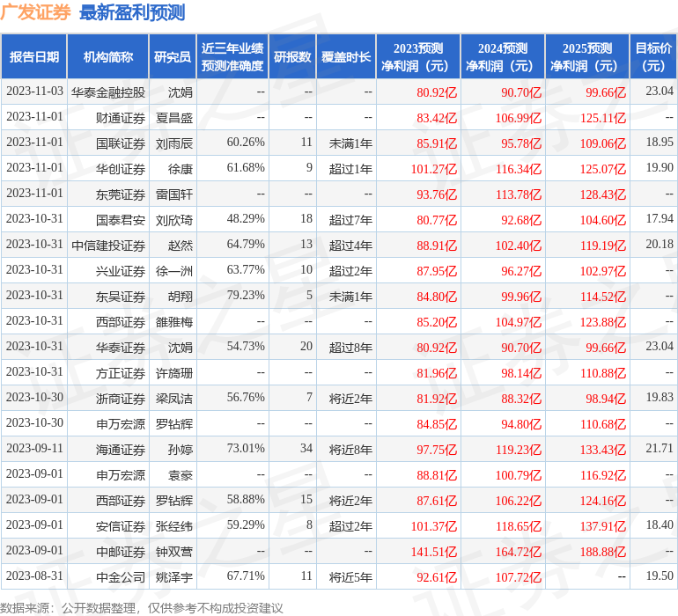Image resolution: width=678 pixels, height=616 pixels.
Task: Click researcher name 夏昌盛
Action: pos(174,118)
